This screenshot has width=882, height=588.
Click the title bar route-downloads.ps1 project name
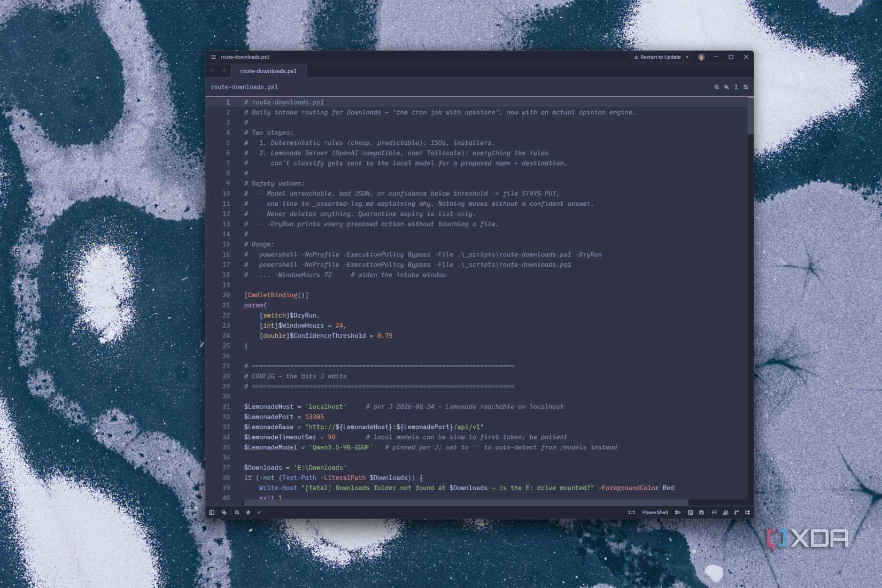click(245, 57)
